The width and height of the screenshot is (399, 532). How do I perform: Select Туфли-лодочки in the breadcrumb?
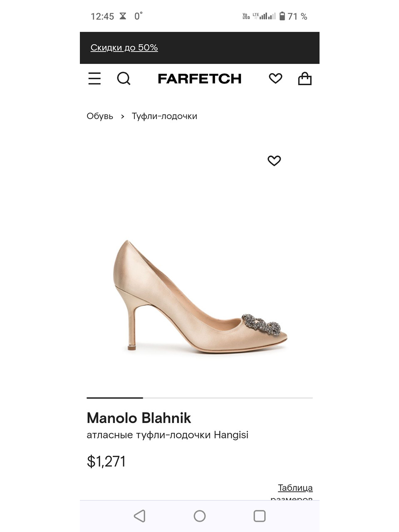164,116
